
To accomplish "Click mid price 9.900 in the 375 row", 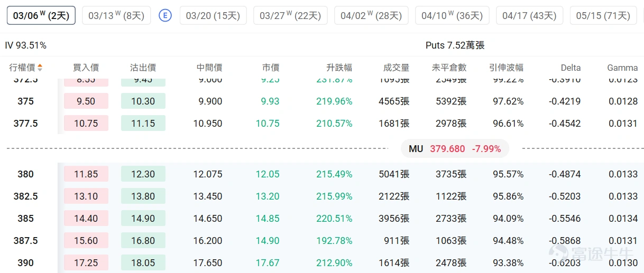I will click(210, 101).
